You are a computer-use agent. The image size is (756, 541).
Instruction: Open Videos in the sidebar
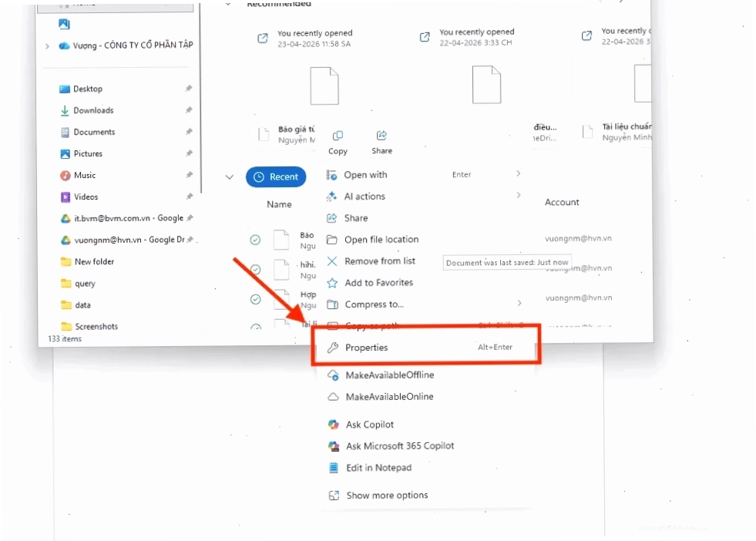(x=86, y=197)
